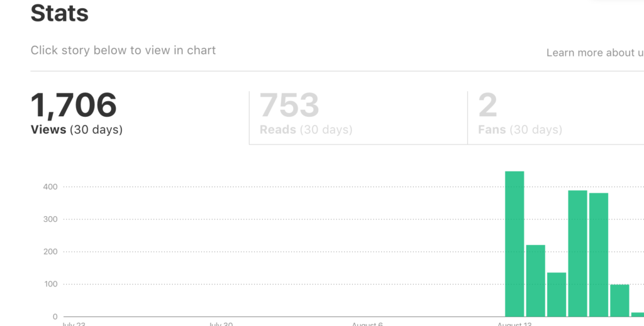Select the Views (30 days) tab
Image resolution: width=644 pixels, height=326 pixels.
77,114
